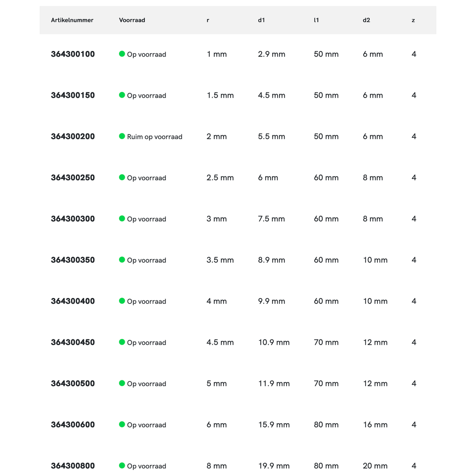Click the d2 column header

(x=366, y=20)
